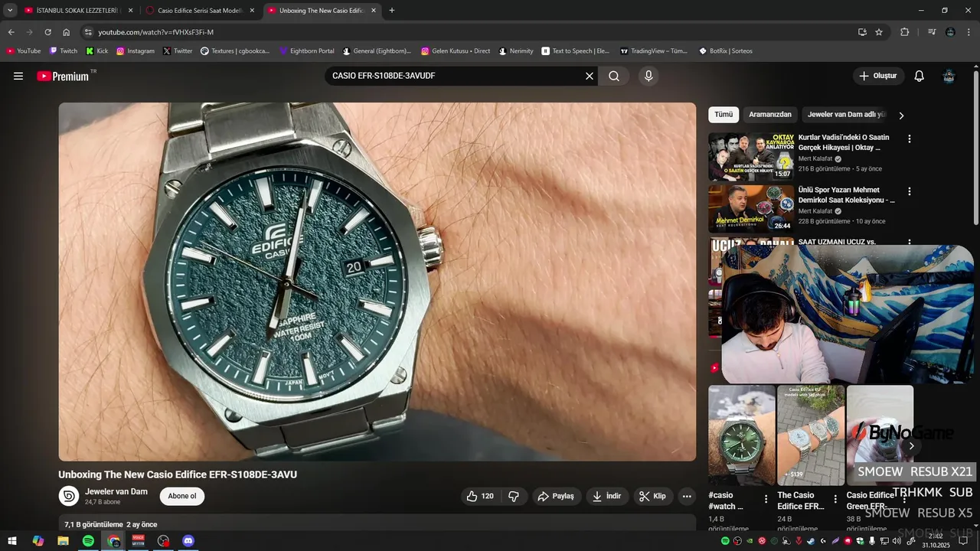Open the taskbar clock showing 31.10.2025
The width and height of the screenshot is (980, 551).
936,541
